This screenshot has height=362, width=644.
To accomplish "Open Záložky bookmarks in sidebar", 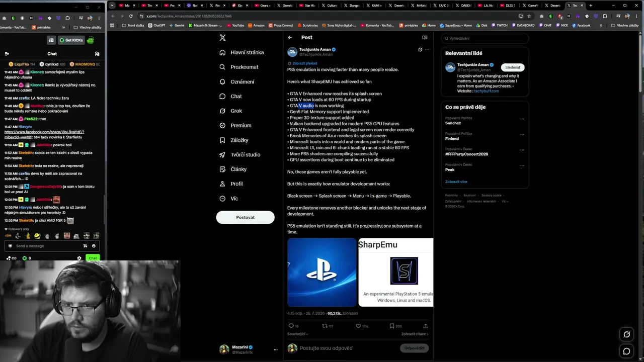I will coord(233,140).
